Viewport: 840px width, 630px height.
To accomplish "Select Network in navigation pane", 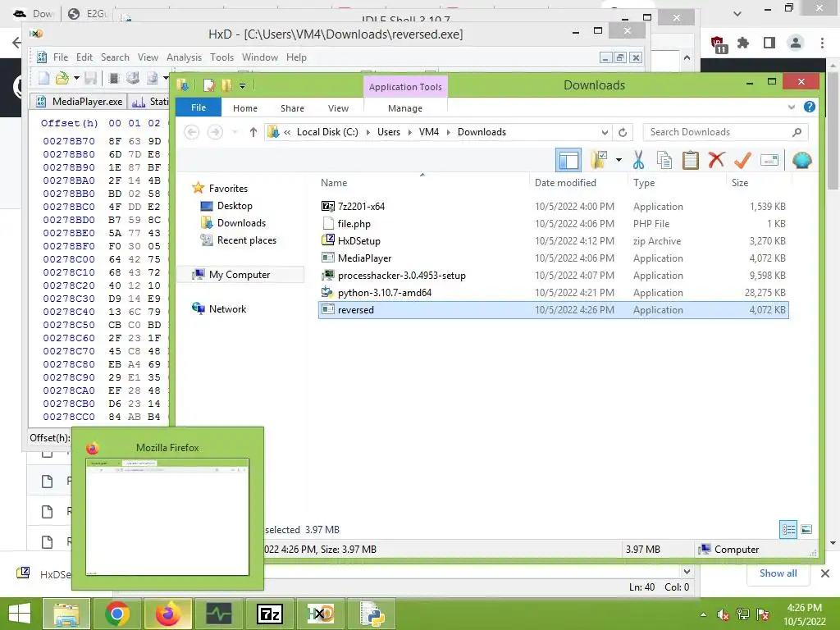I will click(227, 308).
